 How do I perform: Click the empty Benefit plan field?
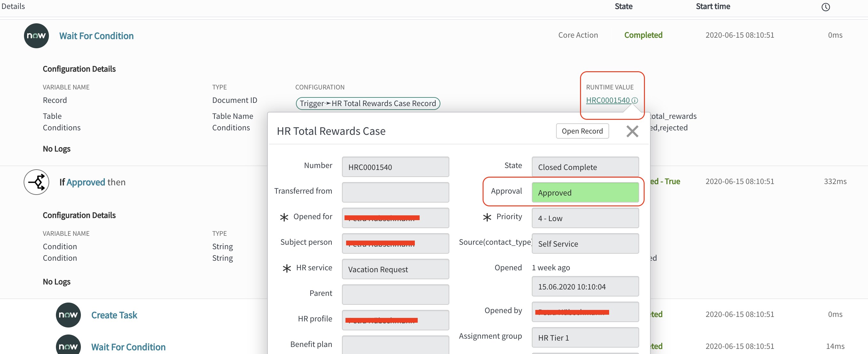tap(395, 344)
